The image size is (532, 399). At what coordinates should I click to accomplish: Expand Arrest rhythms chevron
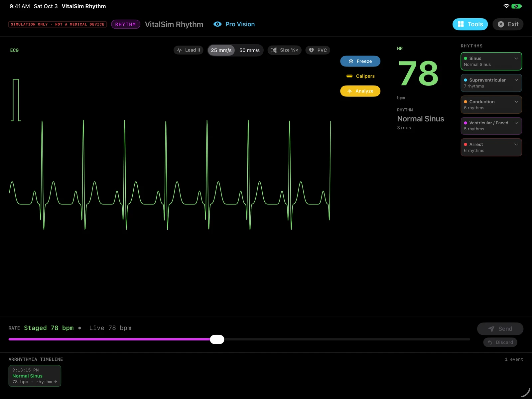(516, 145)
